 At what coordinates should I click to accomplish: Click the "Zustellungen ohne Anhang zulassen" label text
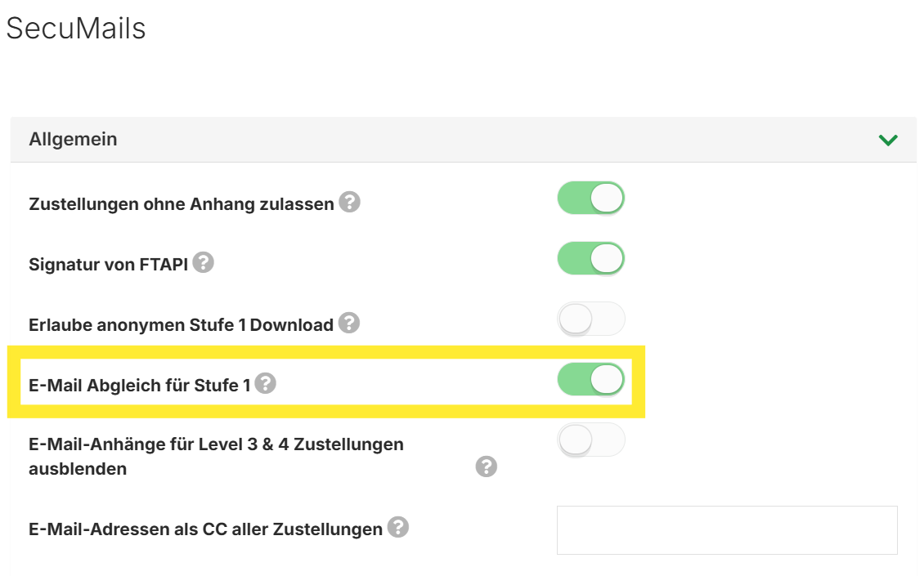point(182,203)
